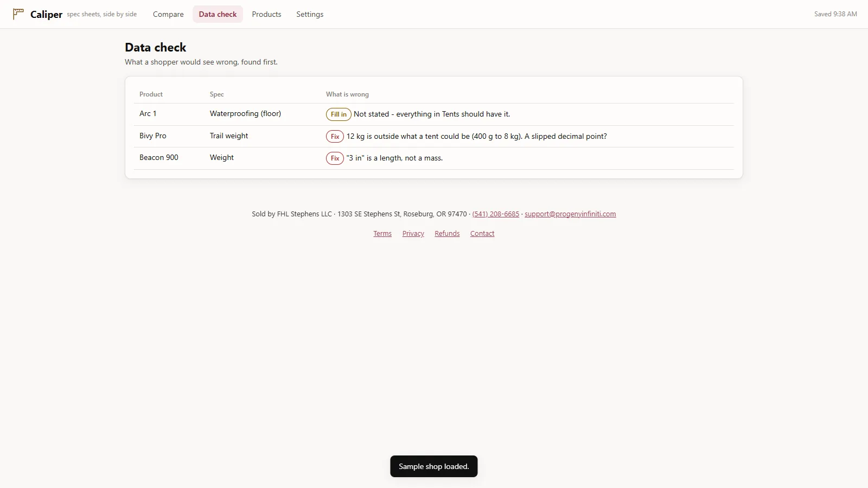The height and width of the screenshot is (488, 868).
Task: Click the Data check page heading
Action: point(156,48)
